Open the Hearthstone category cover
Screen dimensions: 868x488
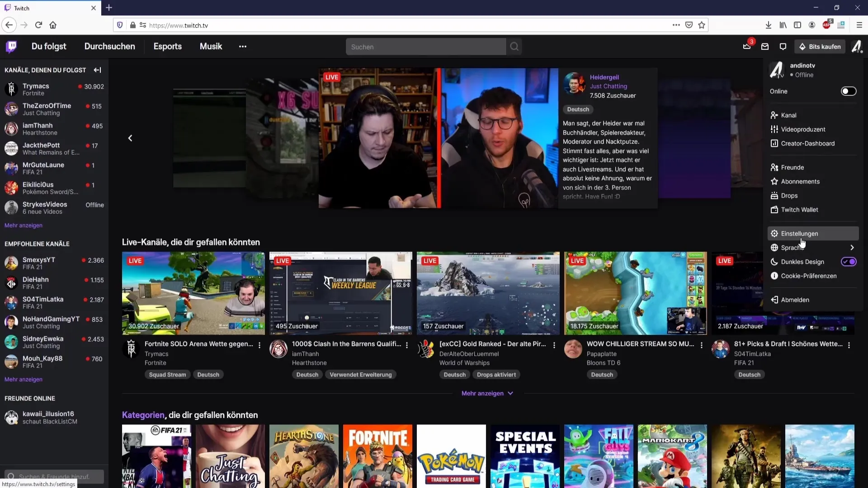(304, 456)
